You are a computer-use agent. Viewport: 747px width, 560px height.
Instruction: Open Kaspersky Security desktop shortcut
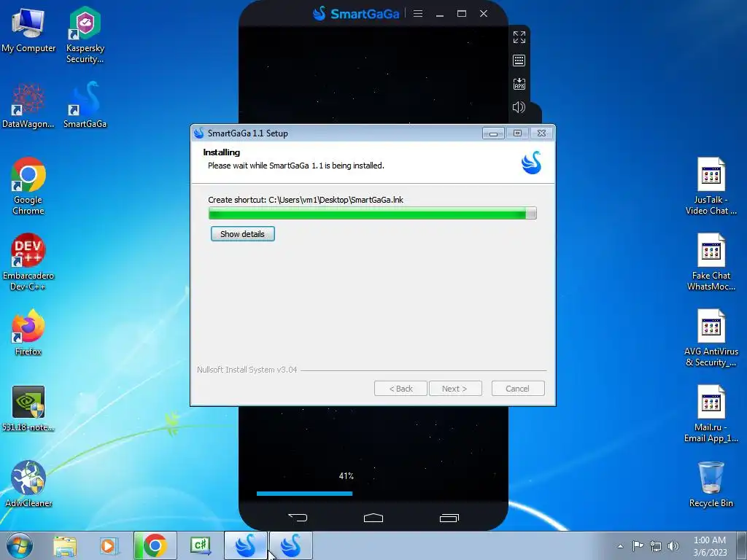point(85,35)
